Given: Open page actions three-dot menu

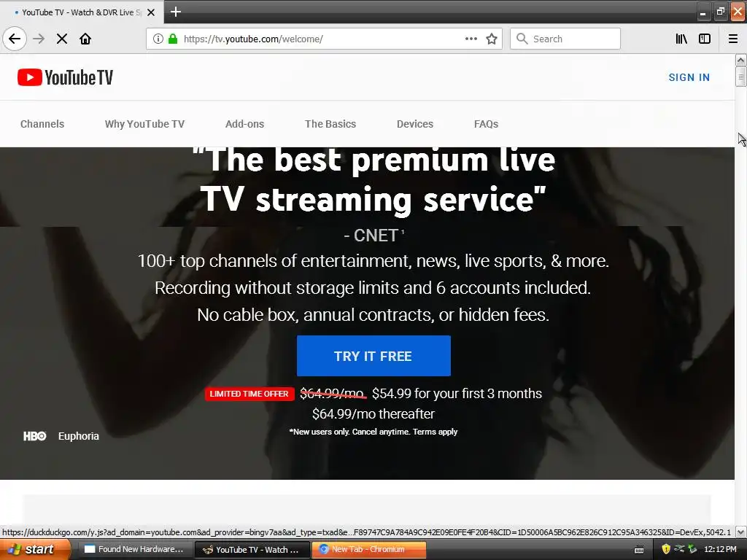Looking at the screenshot, I should (x=471, y=39).
